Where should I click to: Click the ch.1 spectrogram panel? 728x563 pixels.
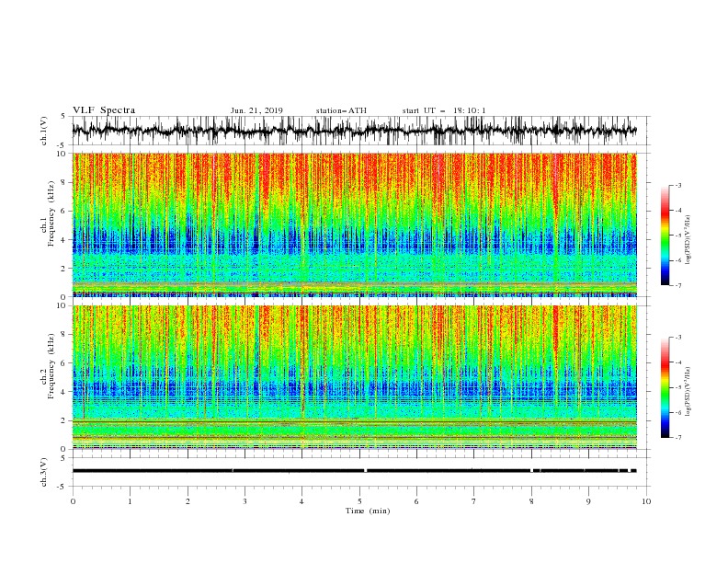pyautogui.click(x=354, y=224)
